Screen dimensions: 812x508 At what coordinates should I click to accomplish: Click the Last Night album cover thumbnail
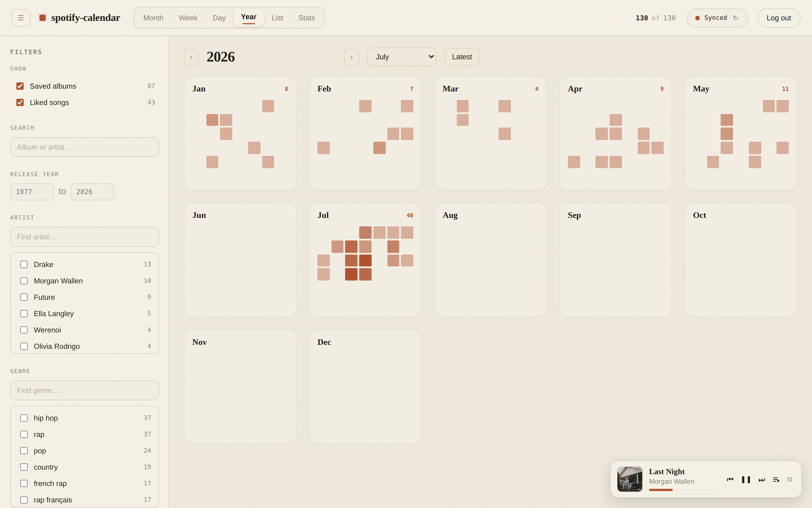point(630,479)
